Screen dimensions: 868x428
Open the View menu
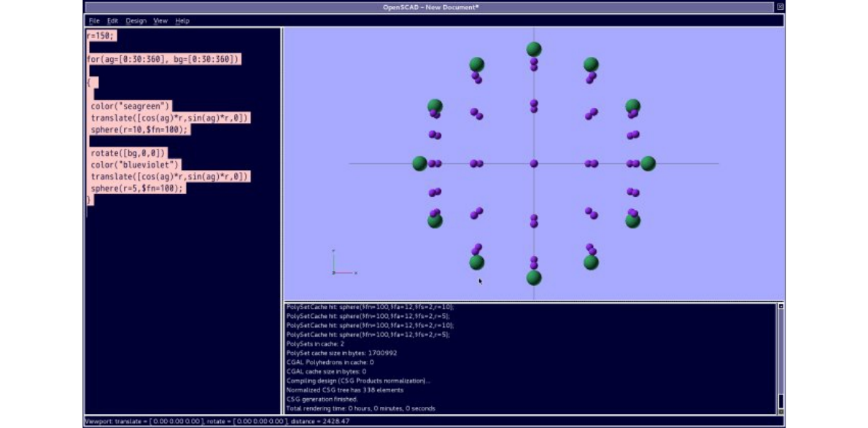click(x=160, y=21)
